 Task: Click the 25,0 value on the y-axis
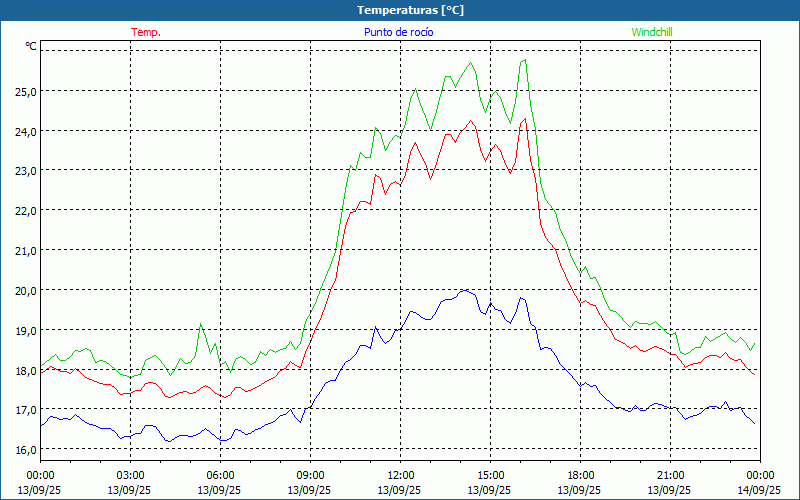(25, 91)
